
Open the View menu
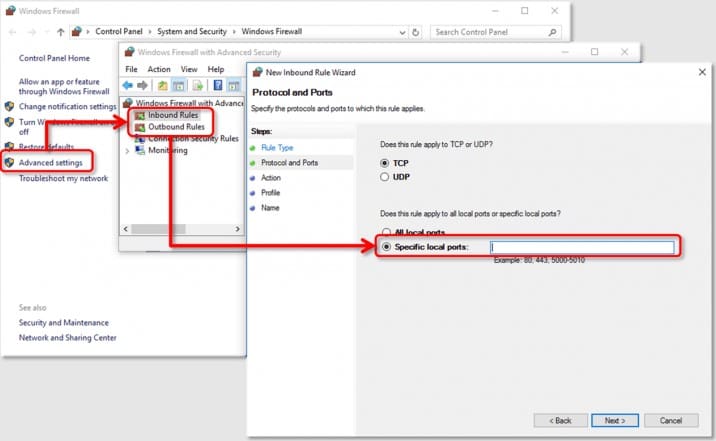coord(189,69)
